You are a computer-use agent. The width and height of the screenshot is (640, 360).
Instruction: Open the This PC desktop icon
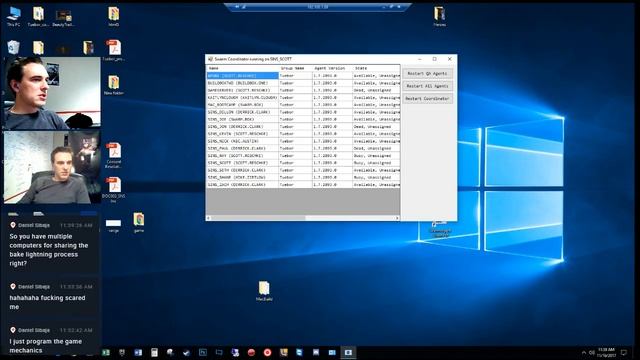point(13,16)
